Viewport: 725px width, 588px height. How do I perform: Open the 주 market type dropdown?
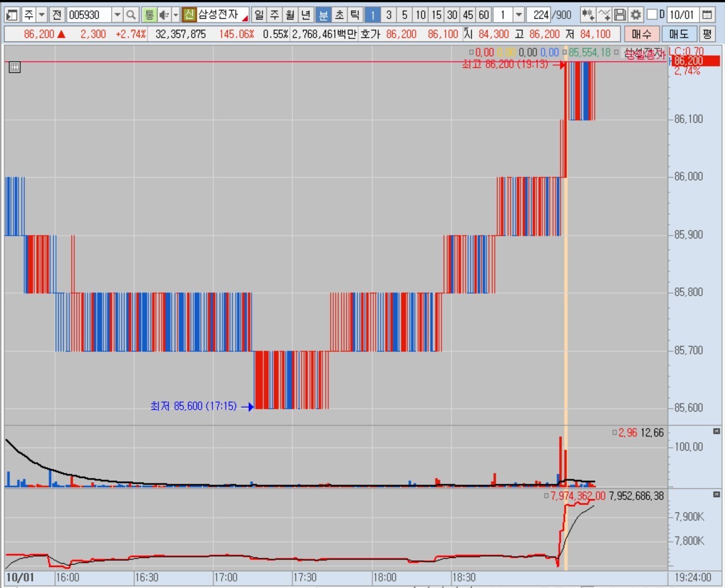42,15
